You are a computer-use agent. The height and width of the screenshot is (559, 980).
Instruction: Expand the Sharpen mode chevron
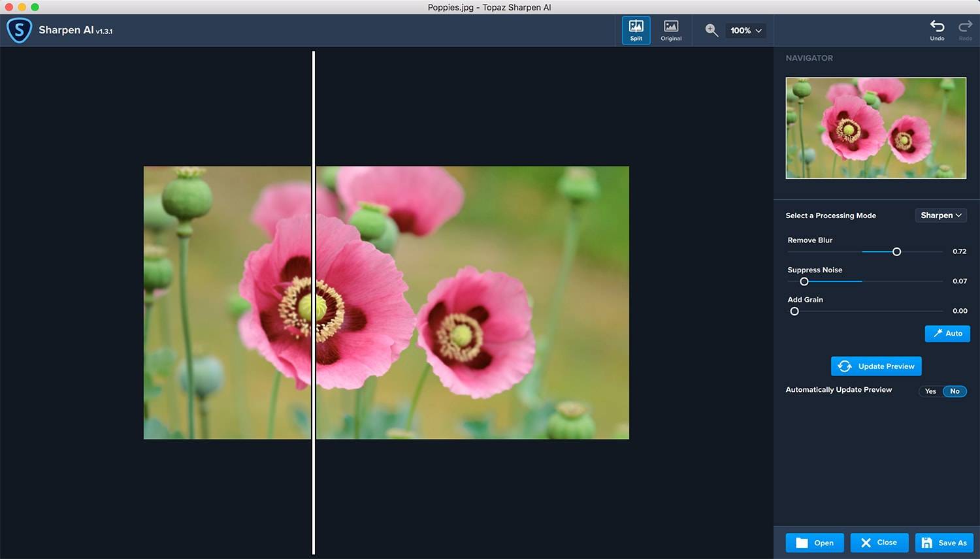tap(959, 215)
